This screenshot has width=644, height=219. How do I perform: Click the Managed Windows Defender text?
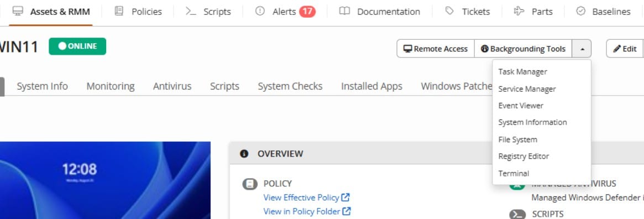[588, 197]
